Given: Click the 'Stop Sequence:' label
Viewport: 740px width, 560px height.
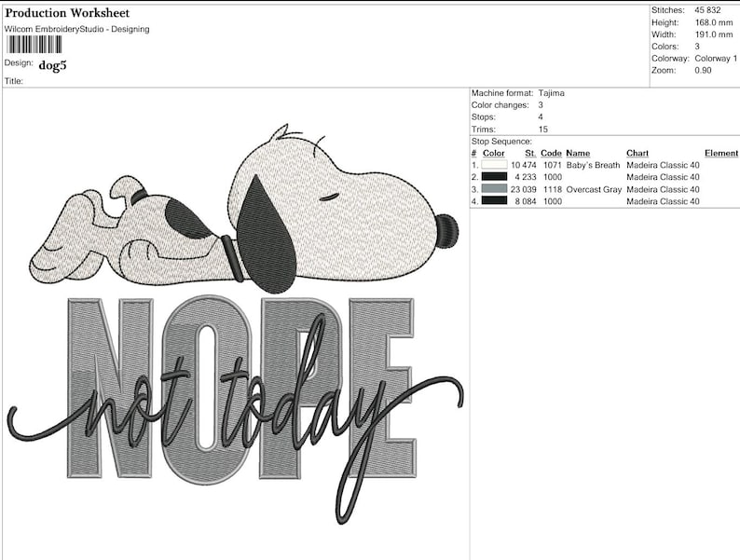Looking at the screenshot, I should coord(501,142).
